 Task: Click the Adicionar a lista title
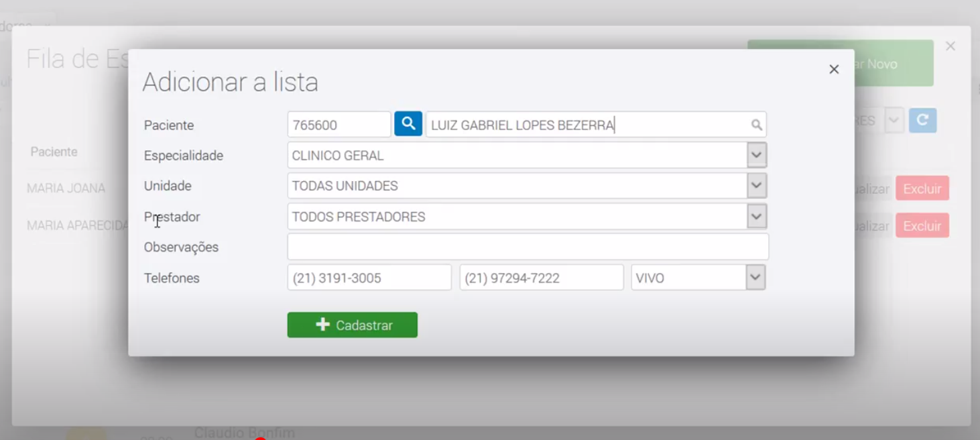coord(231,82)
